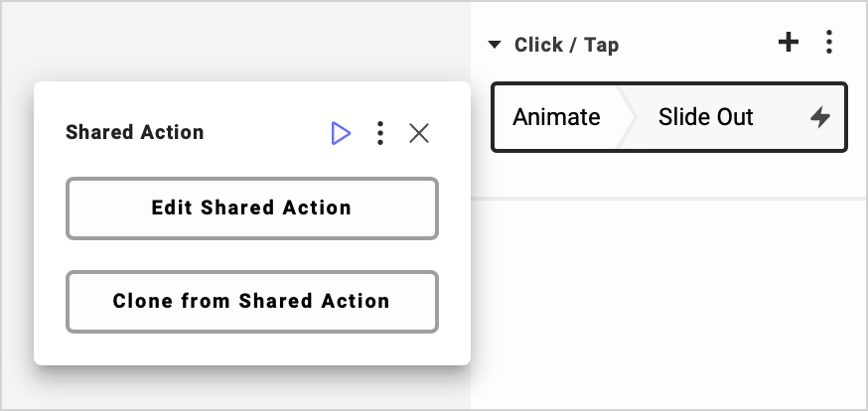The image size is (868, 411).
Task: Click the chevron between Animate and Slide Out
Action: point(628,117)
